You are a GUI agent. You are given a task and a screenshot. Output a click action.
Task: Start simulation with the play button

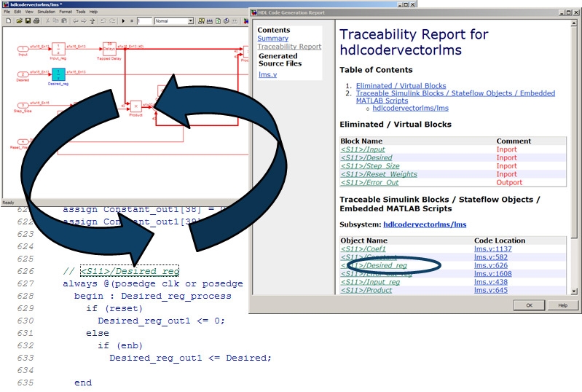(x=125, y=21)
